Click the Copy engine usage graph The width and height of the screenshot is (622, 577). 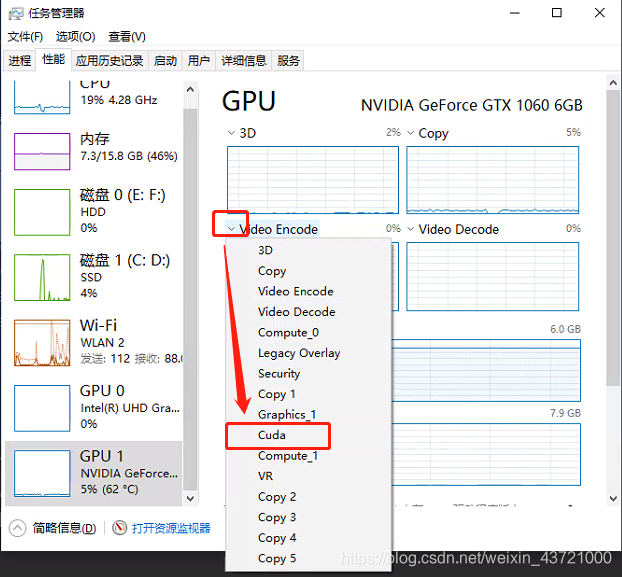point(493,180)
